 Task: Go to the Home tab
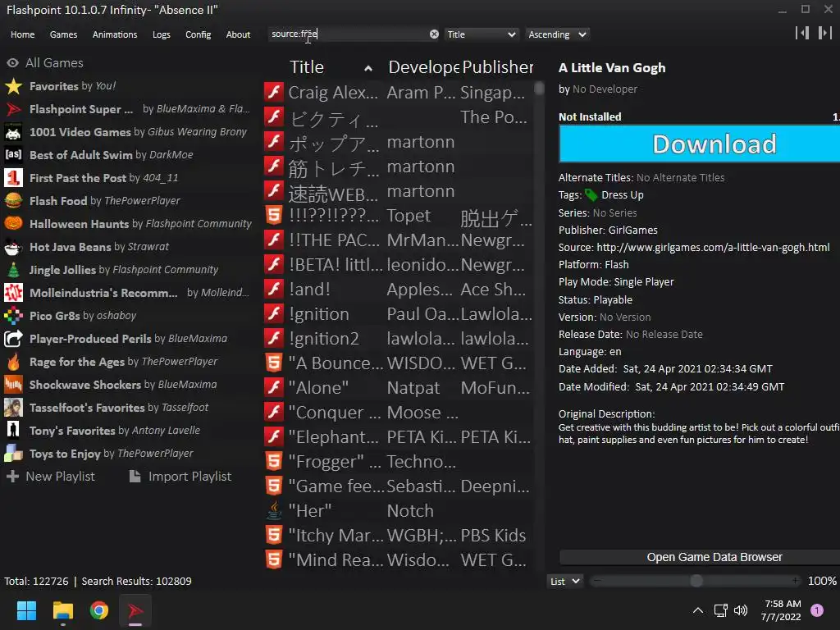coord(22,34)
